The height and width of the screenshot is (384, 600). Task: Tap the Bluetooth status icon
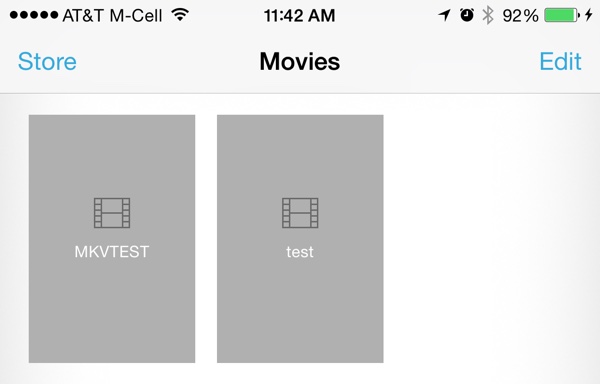[488, 16]
